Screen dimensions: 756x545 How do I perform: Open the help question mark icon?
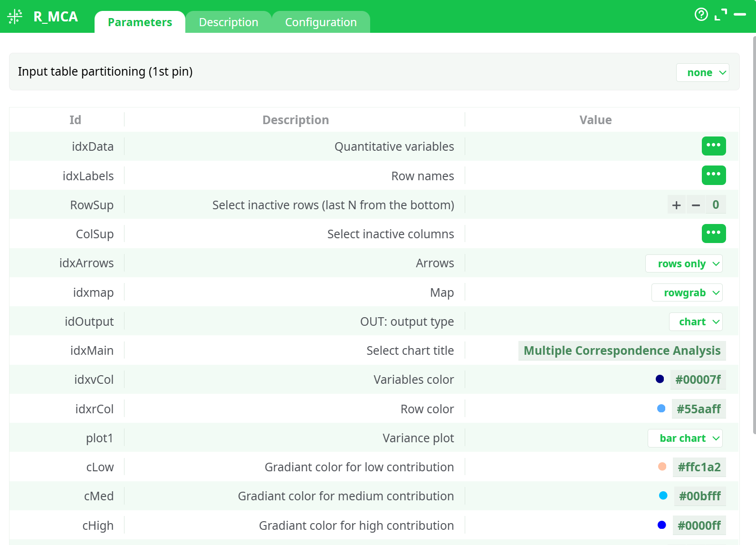(701, 15)
